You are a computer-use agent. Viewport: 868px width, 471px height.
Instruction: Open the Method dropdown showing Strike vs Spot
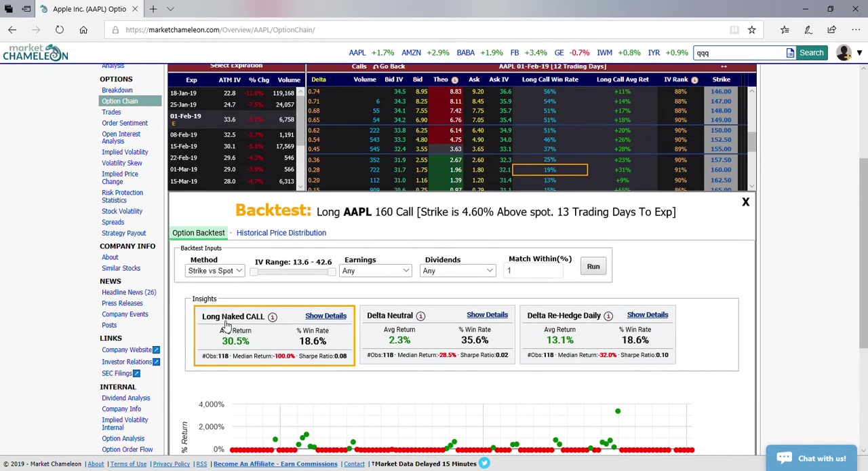[x=215, y=271]
